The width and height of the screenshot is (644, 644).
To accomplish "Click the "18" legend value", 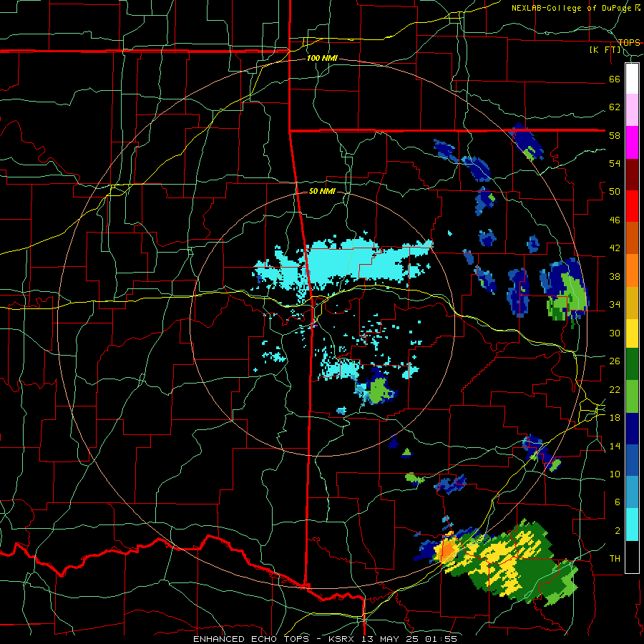I will point(615,418).
